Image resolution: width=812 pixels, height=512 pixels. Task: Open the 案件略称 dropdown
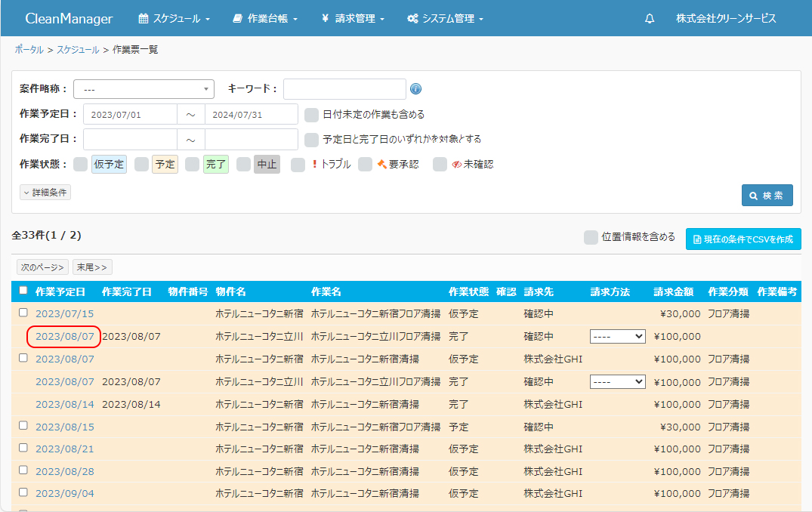pos(144,89)
